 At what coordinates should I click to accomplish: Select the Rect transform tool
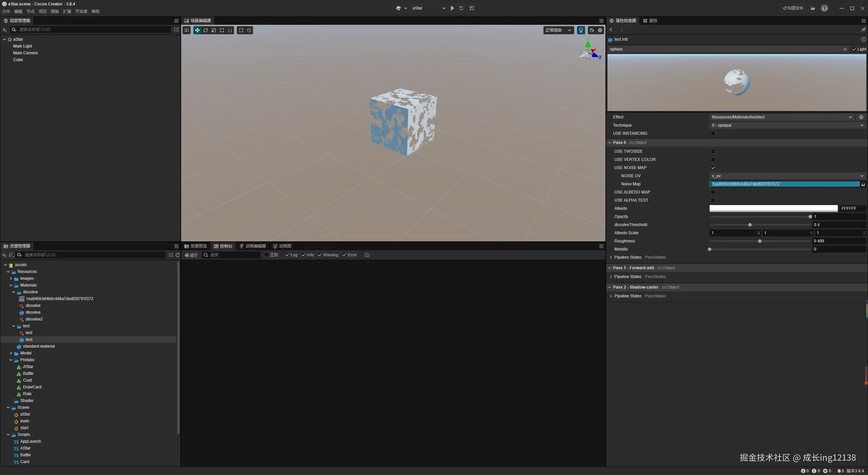coord(221,30)
